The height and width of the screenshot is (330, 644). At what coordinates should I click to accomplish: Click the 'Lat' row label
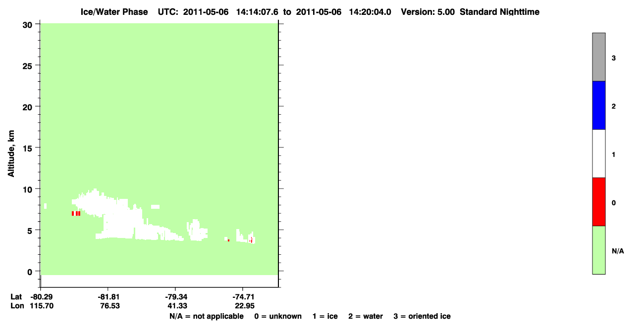[16, 297]
